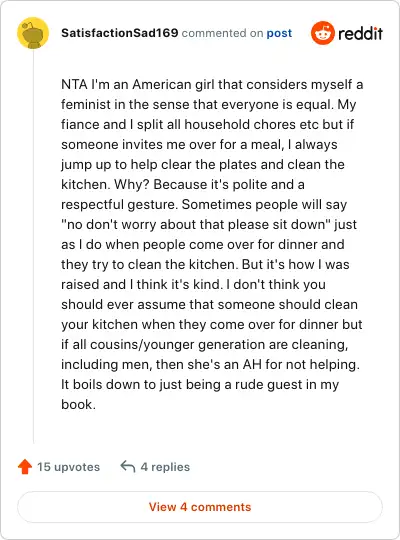Click the line "It boils down to just being"
This screenshot has width=400, height=540.
pyautogui.click(x=200, y=385)
